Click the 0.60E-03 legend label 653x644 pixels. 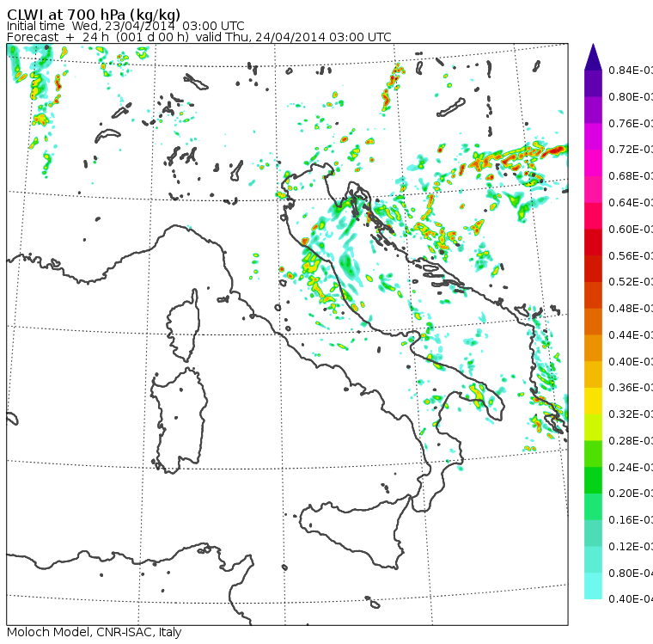(631, 230)
